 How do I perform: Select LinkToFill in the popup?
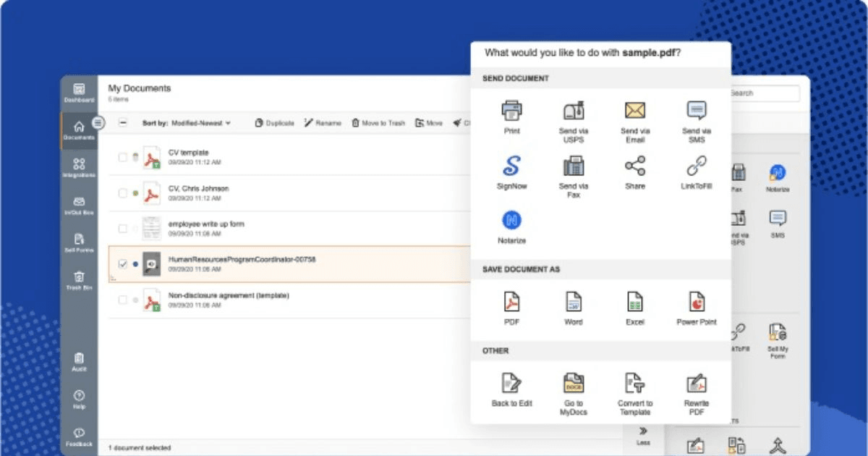697,173
